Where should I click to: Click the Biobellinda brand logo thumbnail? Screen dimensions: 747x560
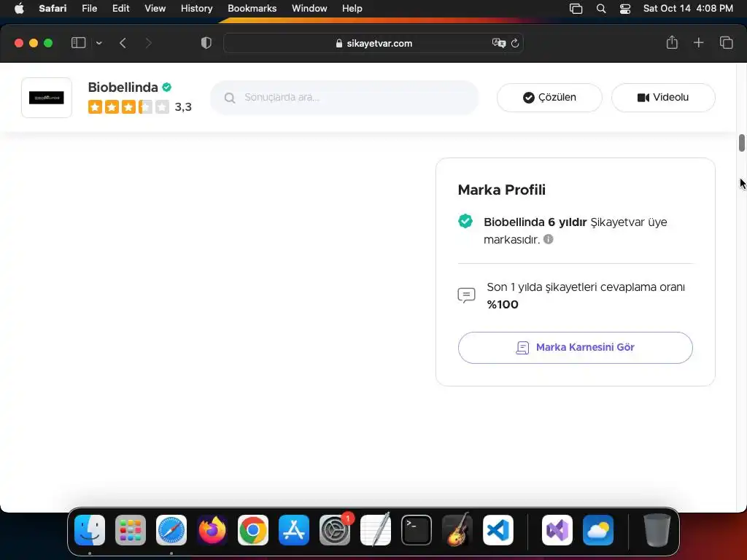click(x=47, y=98)
